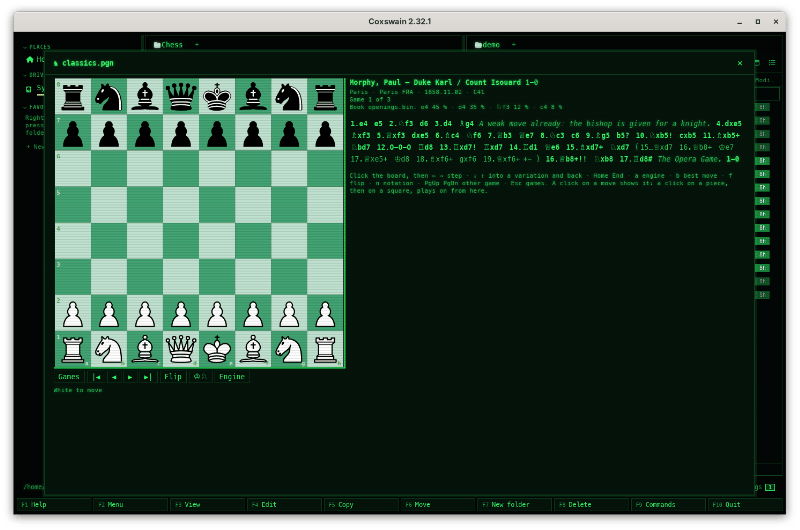800x530 pixels.
Task: Click the black queen on d8
Action: tap(181, 96)
